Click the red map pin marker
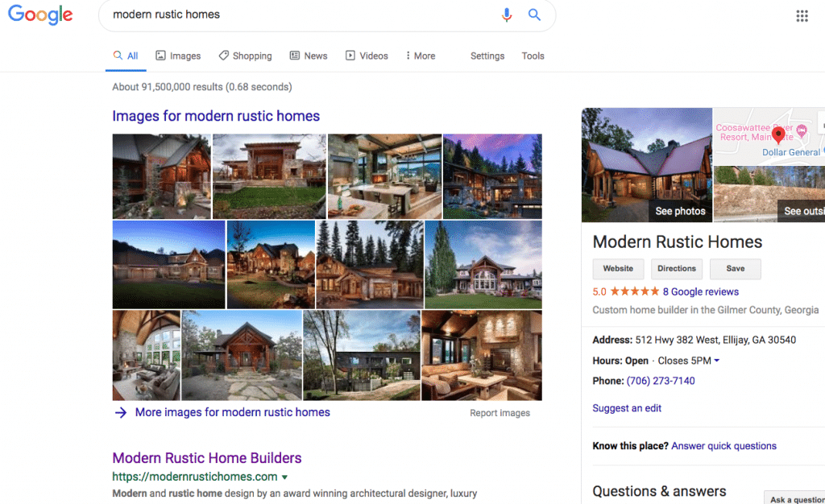Image resolution: width=825 pixels, height=504 pixels. [778, 134]
